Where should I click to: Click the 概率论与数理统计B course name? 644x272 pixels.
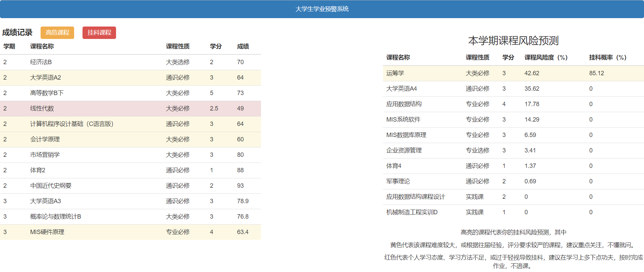[56, 217]
